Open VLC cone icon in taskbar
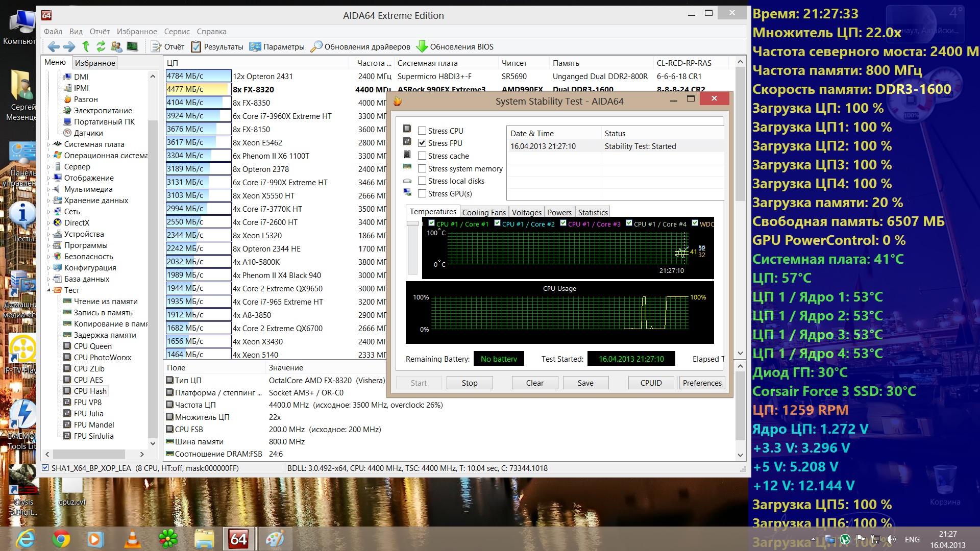The width and height of the screenshot is (980, 551). tap(132, 539)
